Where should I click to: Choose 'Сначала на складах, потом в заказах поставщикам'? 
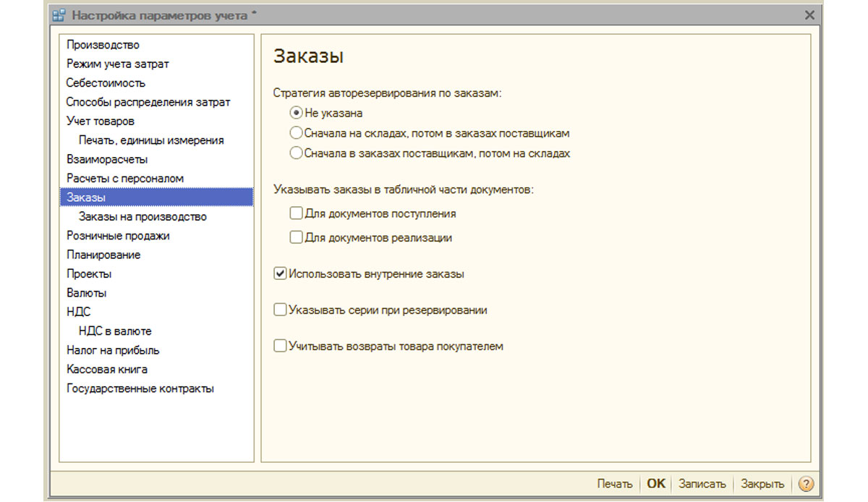(295, 133)
